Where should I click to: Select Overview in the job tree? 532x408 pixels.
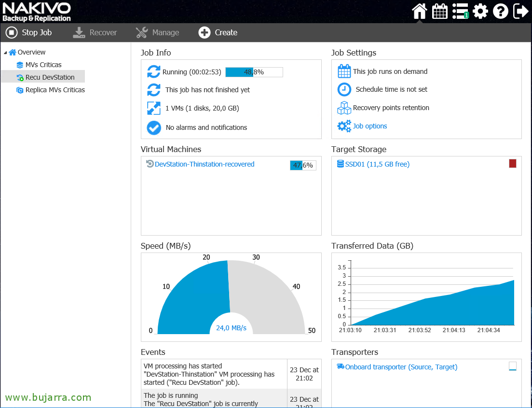point(31,52)
